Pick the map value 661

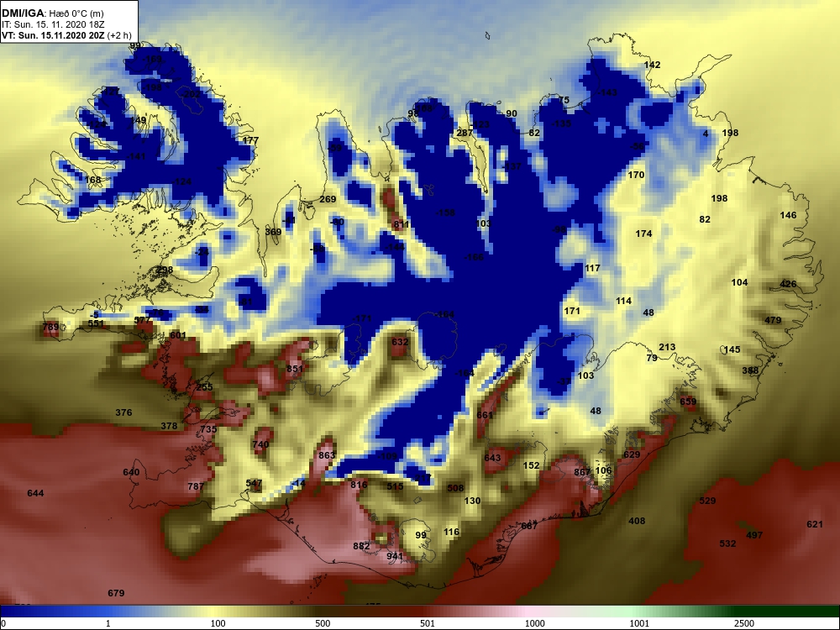click(x=485, y=415)
